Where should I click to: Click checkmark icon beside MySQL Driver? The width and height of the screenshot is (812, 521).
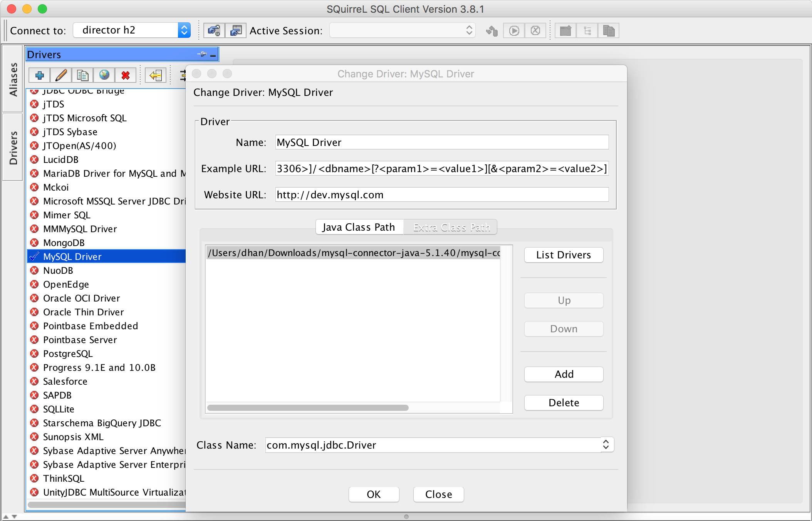tap(34, 256)
